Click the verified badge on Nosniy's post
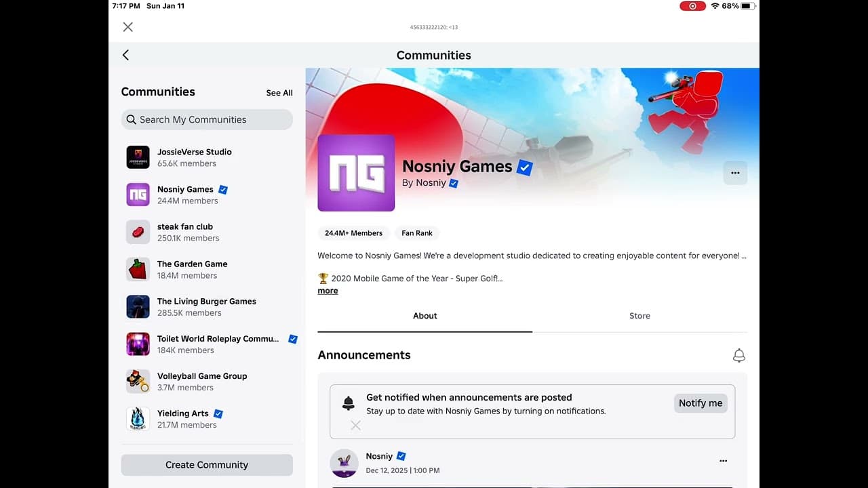Screen dimensions: 868x488 pos(401,456)
